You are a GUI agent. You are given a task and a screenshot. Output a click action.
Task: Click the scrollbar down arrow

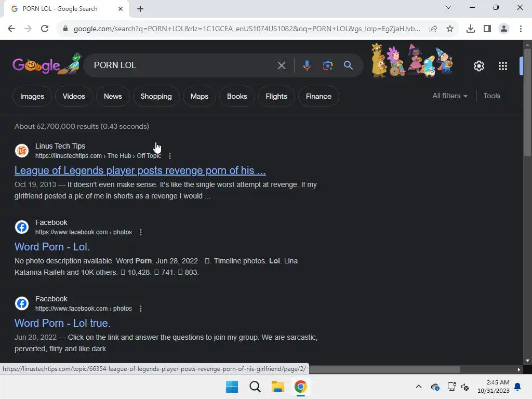[527, 361]
